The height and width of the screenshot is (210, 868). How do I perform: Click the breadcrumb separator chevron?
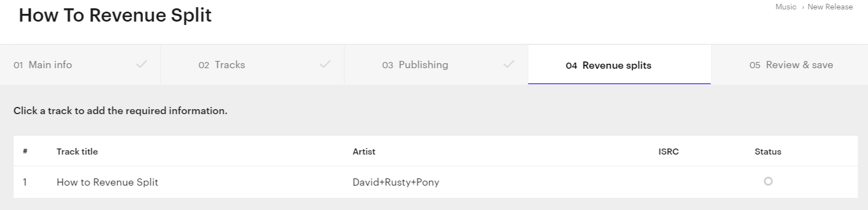[x=803, y=7]
